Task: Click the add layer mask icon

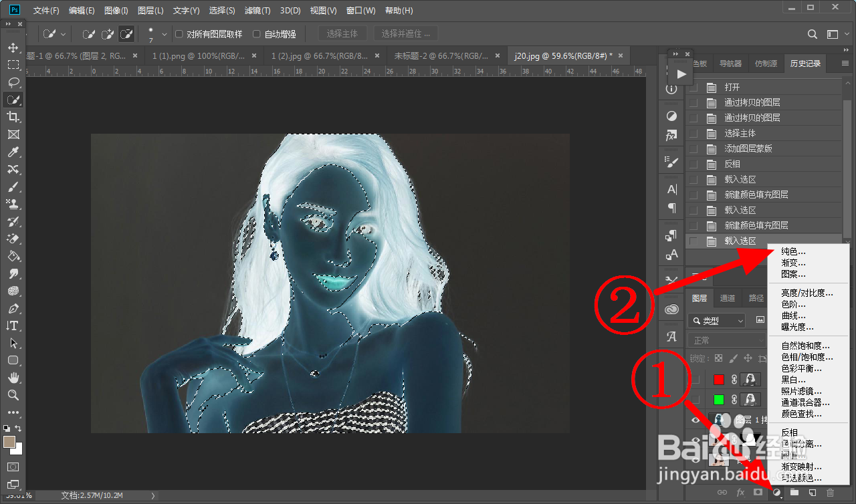Action: 758,493
